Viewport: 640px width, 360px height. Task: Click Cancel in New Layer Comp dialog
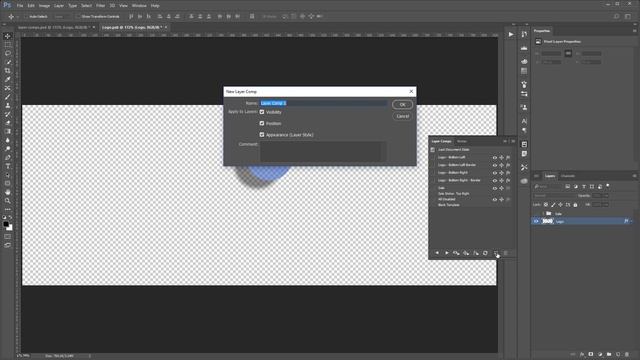[x=402, y=116]
